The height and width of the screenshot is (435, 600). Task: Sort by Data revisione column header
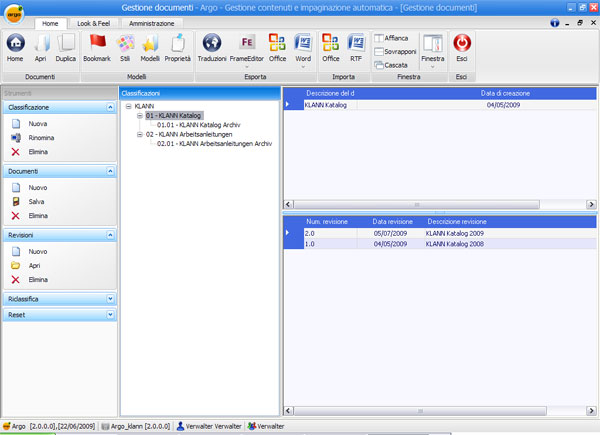pyautogui.click(x=393, y=222)
